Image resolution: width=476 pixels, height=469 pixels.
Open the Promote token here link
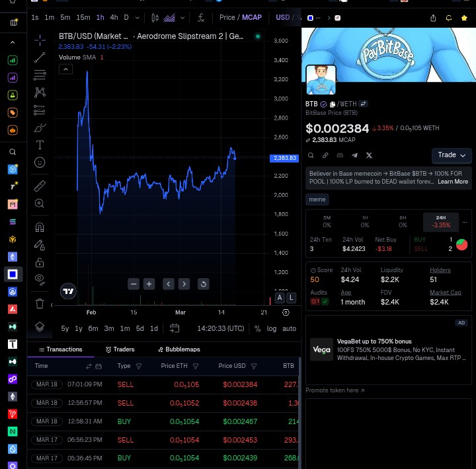tap(335, 390)
